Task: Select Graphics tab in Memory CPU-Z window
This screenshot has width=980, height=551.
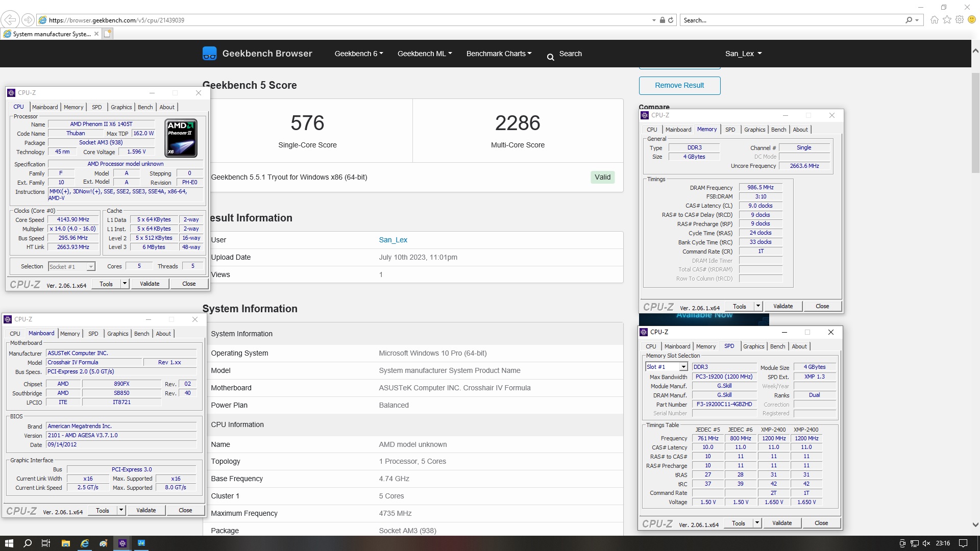Action: point(754,130)
